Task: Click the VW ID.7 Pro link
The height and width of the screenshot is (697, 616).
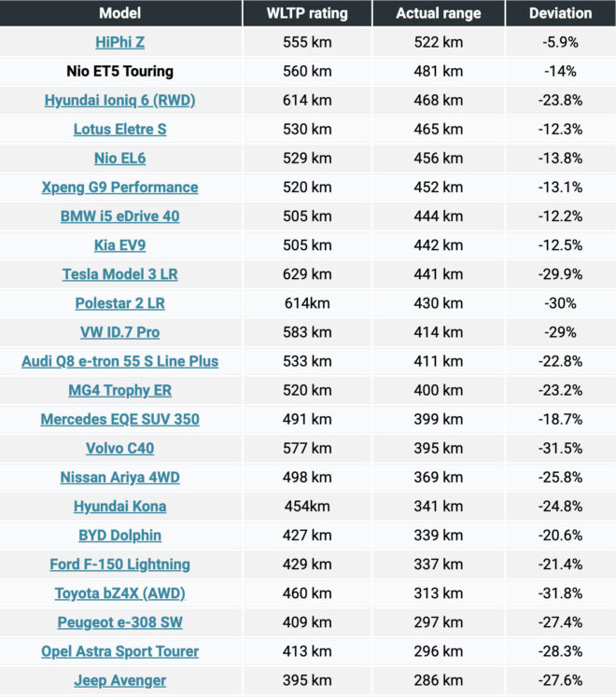Action: pyautogui.click(x=119, y=332)
